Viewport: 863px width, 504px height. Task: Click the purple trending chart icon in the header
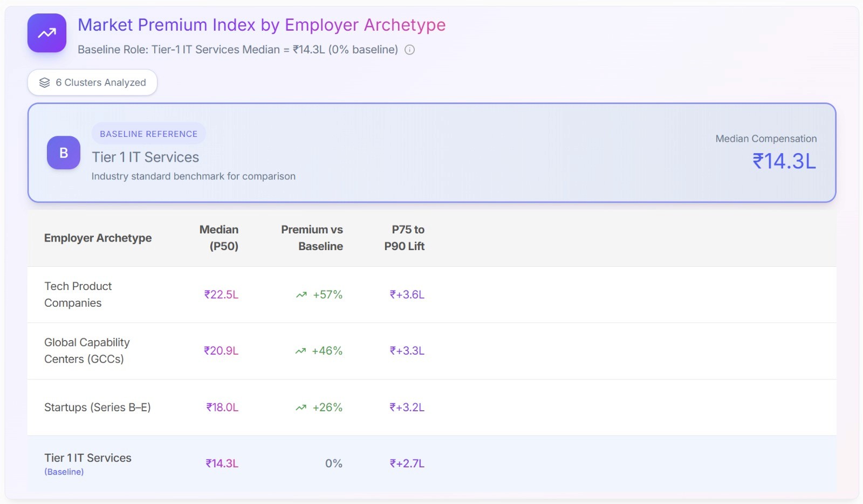46,33
